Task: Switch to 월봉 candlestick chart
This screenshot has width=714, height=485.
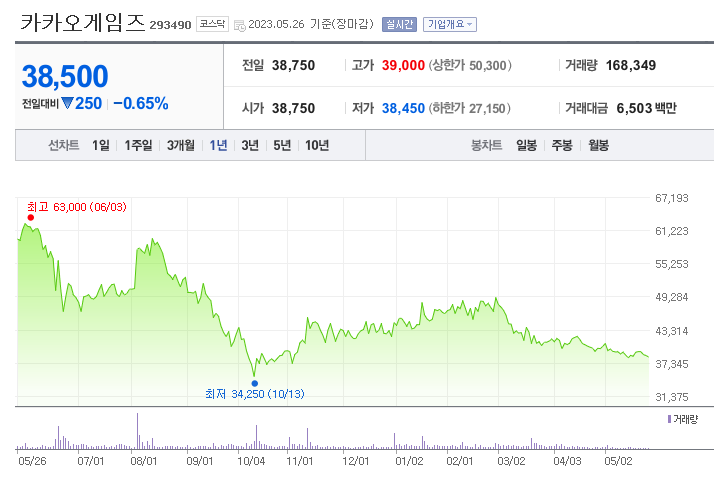Action: [598, 145]
